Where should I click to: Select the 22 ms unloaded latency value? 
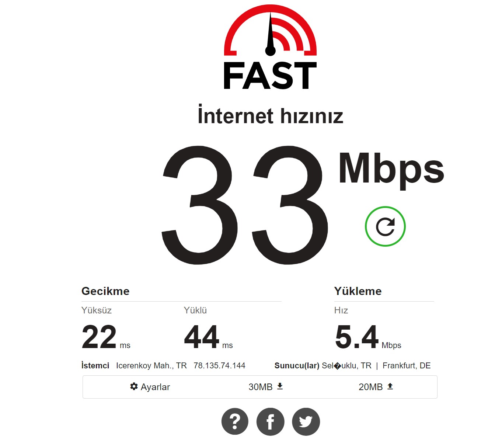[106, 337]
